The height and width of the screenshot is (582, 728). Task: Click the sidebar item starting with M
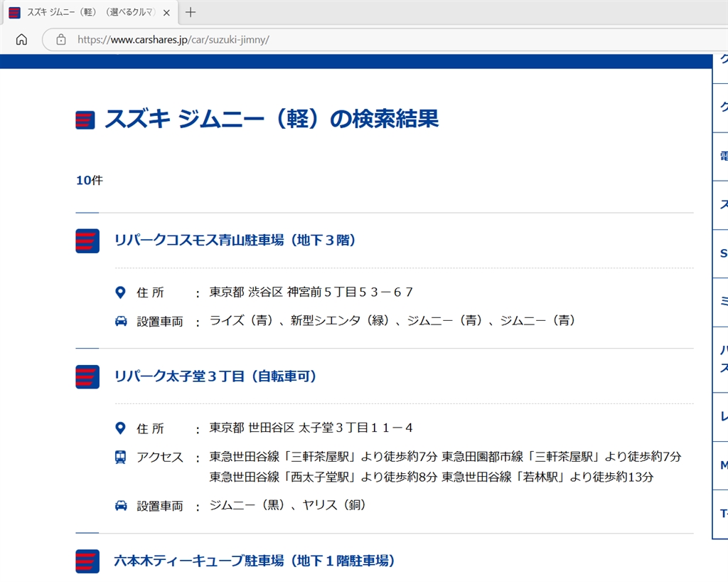[720, 465]
